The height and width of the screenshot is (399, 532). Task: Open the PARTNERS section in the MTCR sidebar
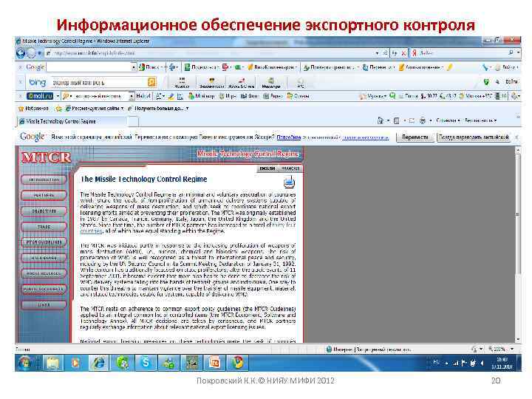coord(44,195)
